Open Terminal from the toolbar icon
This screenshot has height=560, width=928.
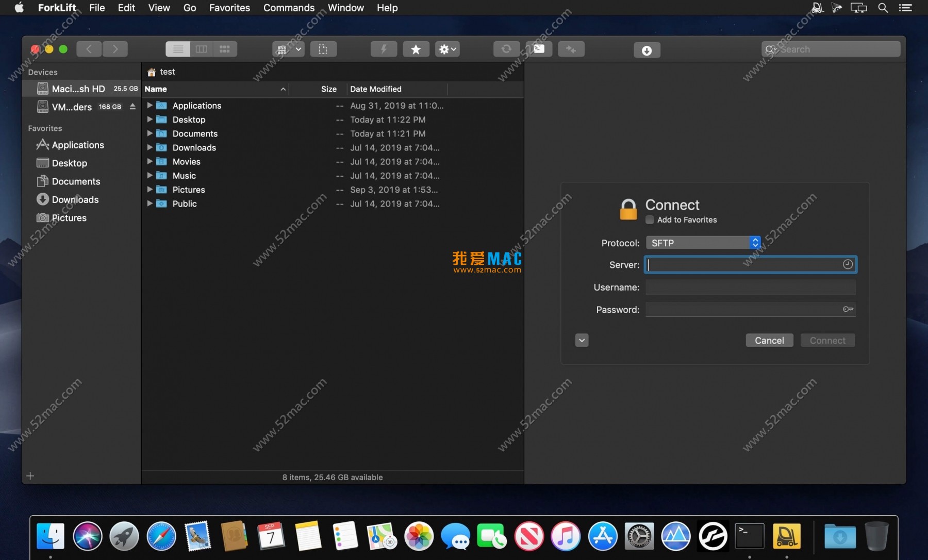point(539,49)
